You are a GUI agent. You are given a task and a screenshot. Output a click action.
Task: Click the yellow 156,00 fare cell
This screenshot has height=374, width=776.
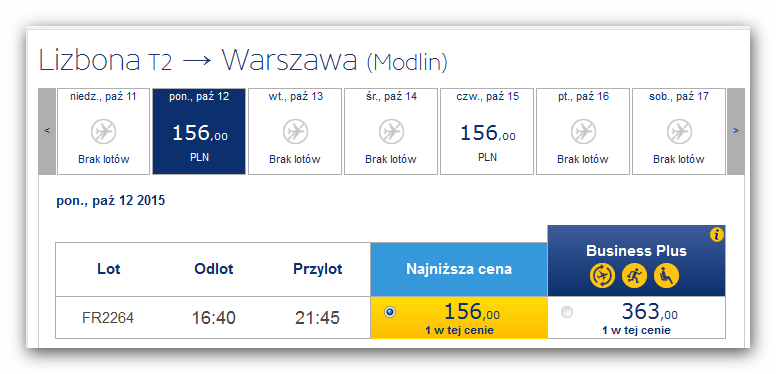(x=459, y=318)
